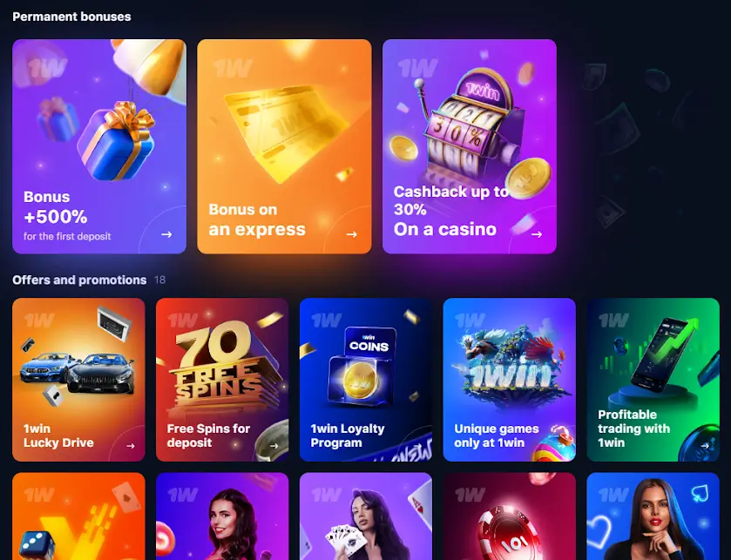
Task: Click arrow icon on Bonus on an express card
Action: pos(352,234)
